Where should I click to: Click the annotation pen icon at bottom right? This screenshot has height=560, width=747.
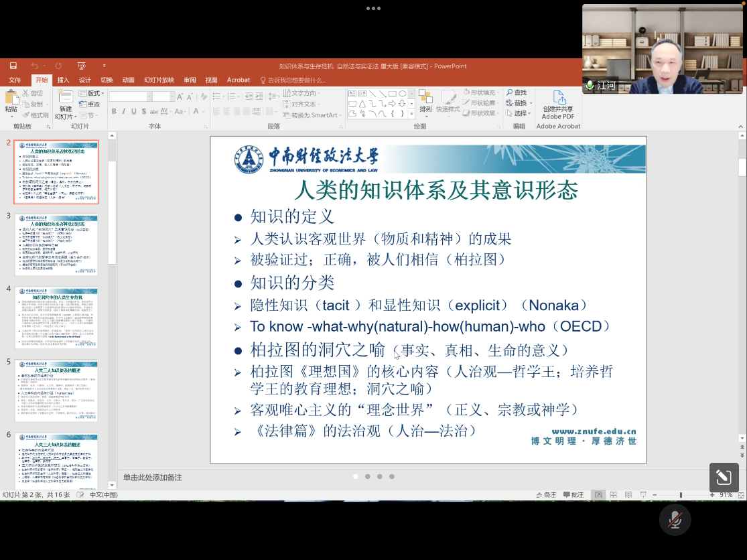point(724,477)
